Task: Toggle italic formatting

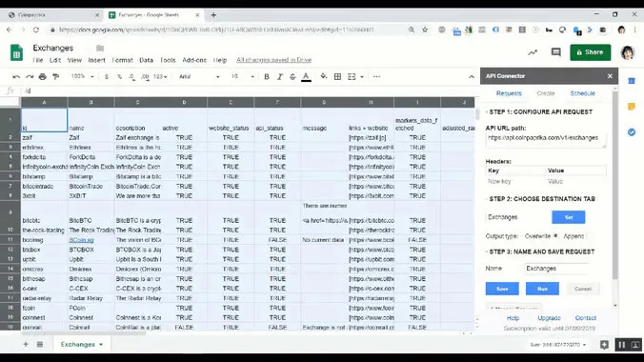Action: pyautogui.click(x=280, y=77)
